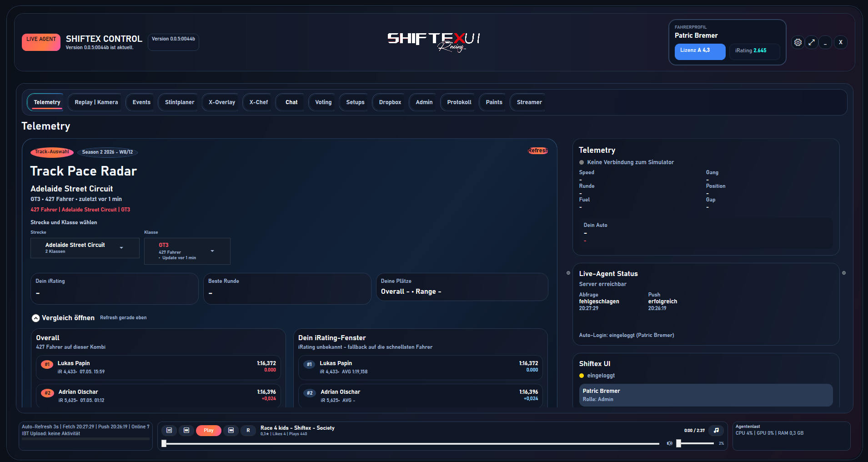Open the music note playlist icon
The image size is (868, 462).
(716, 430)
